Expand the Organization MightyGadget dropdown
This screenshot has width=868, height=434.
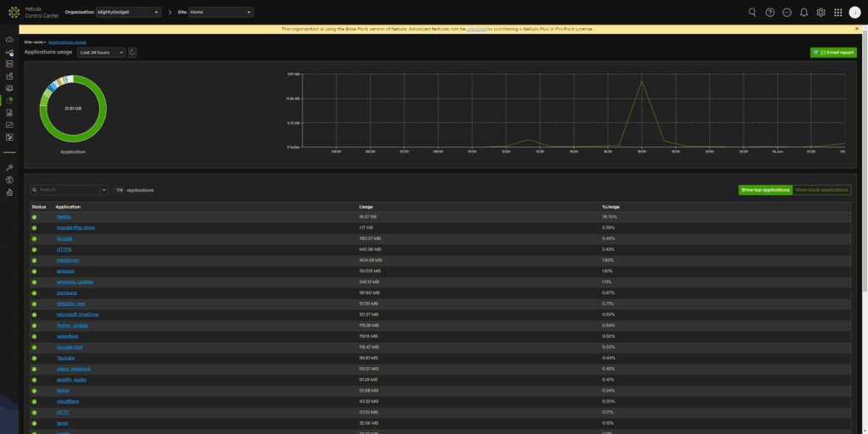(x=129, y=13)
